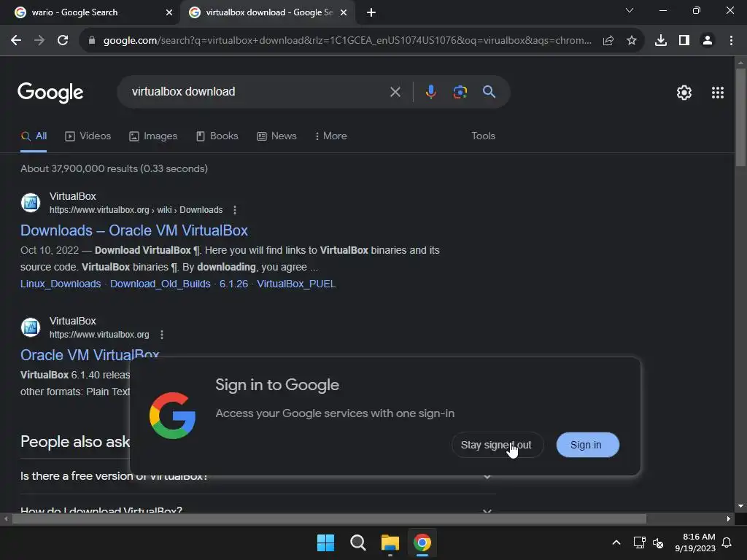The image size is (747, 560).
Task: Open the taskbar clock and date
Action: point(695,542)
